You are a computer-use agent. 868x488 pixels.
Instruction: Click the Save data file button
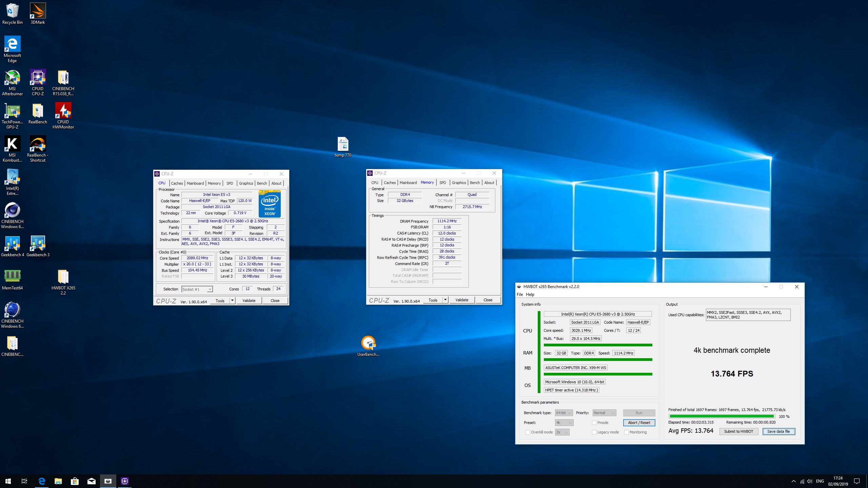[x=778, y=431]
